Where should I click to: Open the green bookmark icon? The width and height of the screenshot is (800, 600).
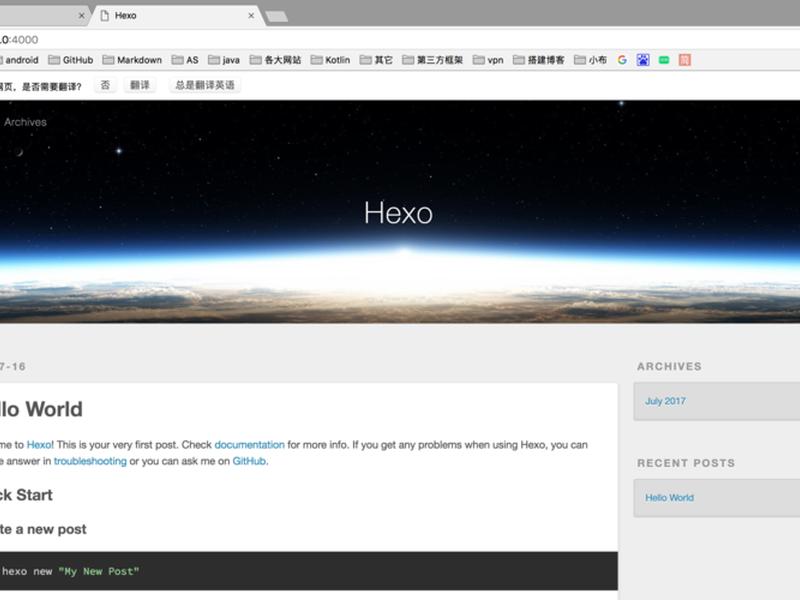point(664,60)
